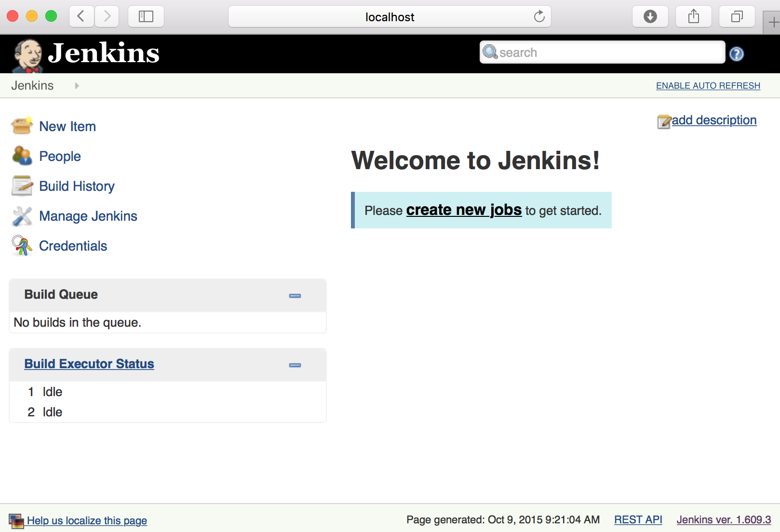The width and height of the screenshot is (780, 532).
Task: Click the New Item box icon
Action: pyautogui.click(x=22, y=126)
